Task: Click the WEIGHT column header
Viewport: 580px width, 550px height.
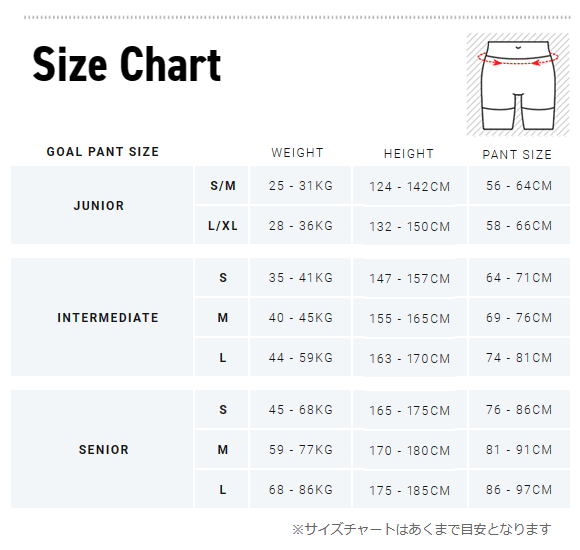Action: pyautogui.click(x=297, y=153)
